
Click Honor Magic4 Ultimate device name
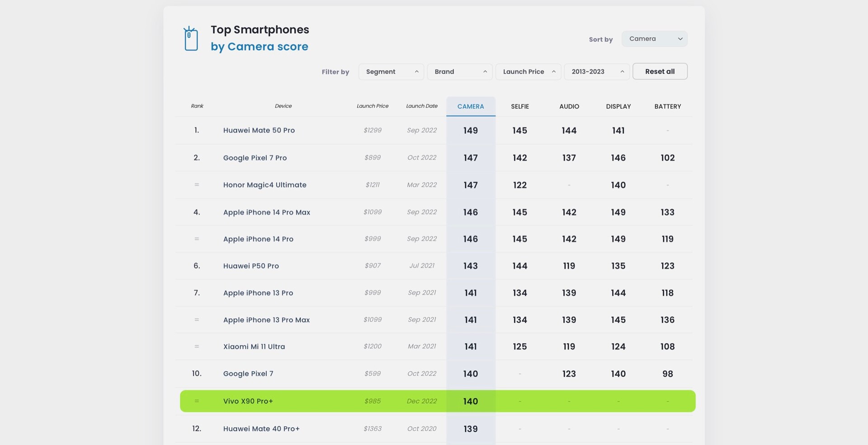(x=265, y=185)
